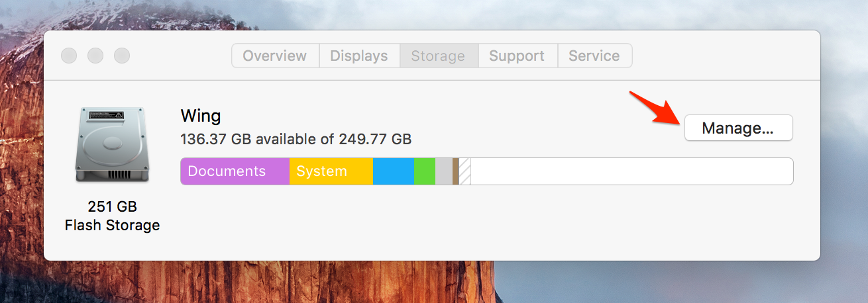Click the white free space area of storage bar
Viewport: 868px width, 303px height.
coord(629,171)
